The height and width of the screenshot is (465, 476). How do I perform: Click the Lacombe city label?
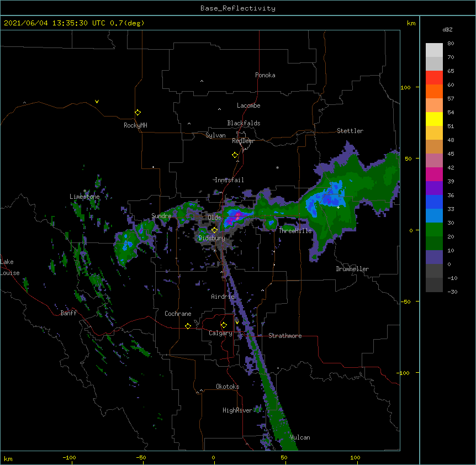pos(248,105)
